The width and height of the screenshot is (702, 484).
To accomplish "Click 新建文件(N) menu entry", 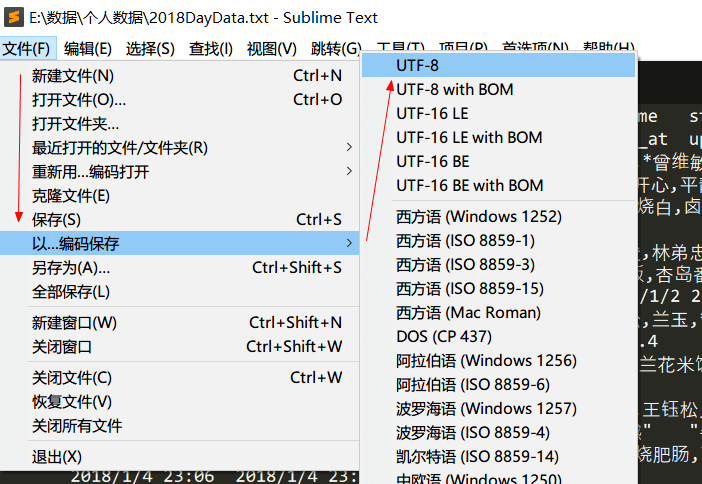I will 180,76.
